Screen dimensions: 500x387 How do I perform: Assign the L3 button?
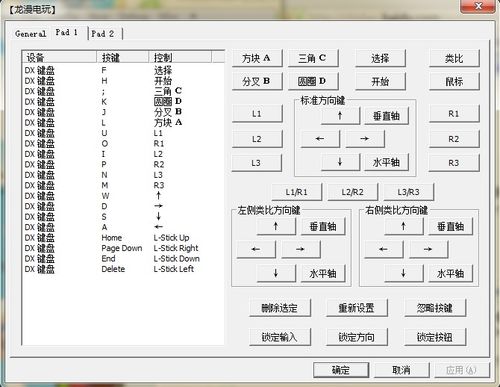point(256,163)
